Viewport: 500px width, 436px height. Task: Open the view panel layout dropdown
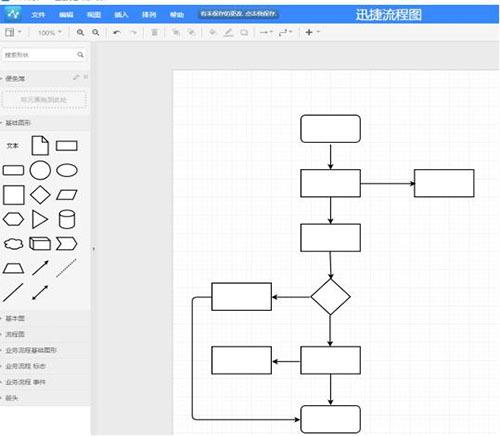tap(13, 32)
